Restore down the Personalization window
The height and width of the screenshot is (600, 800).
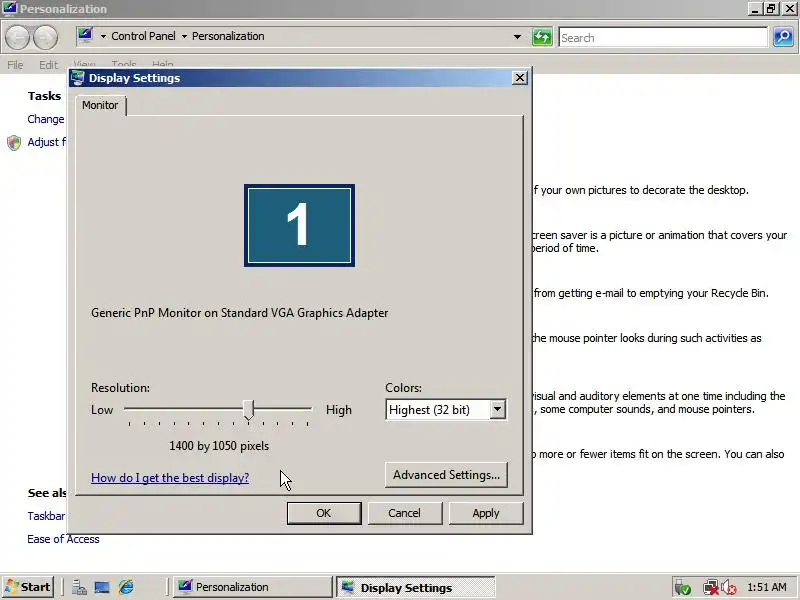pyautogui.click(x=770, y=8)
